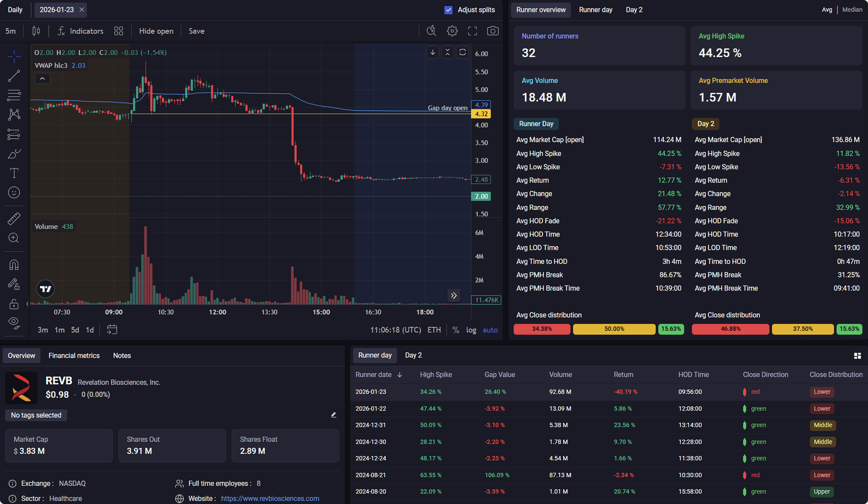Select the ruler measure tool
The height and width of the screenshot is (504, 868).
[x=14, y=219]
